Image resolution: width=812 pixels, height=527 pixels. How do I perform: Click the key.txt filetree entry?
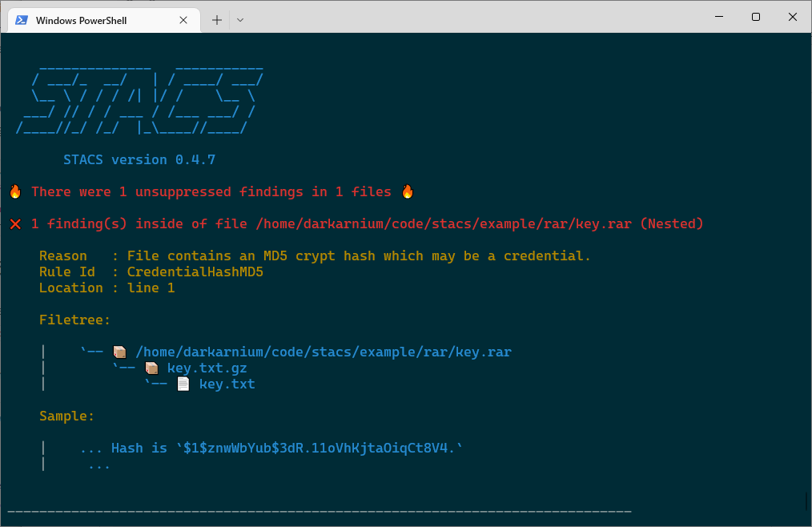tap(227, 384)
